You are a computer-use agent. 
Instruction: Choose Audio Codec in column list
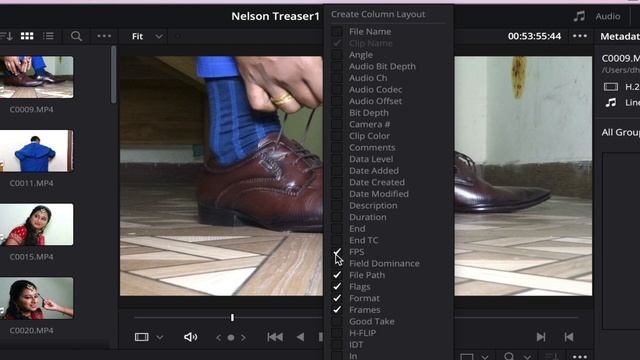376,89
